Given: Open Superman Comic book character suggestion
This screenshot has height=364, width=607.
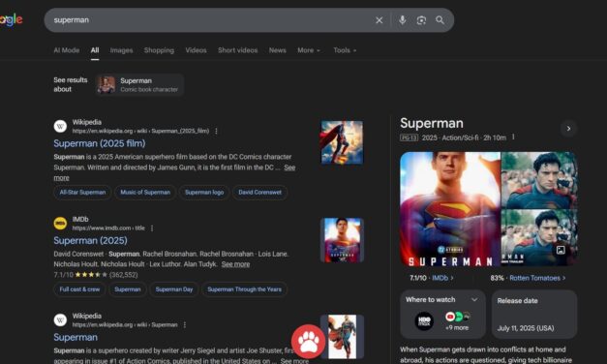Looking at the screenshot, I should (139, 85).
